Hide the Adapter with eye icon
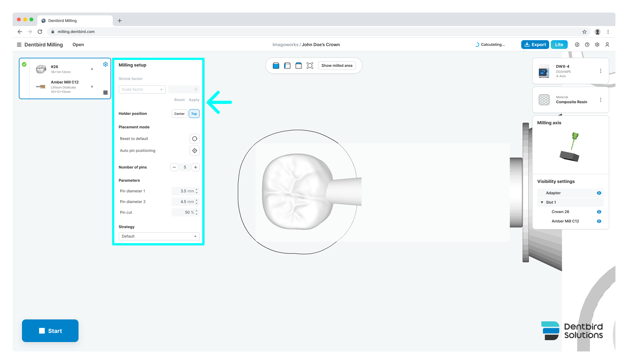The height and width of the screenshot is (364, 628). 599,193
